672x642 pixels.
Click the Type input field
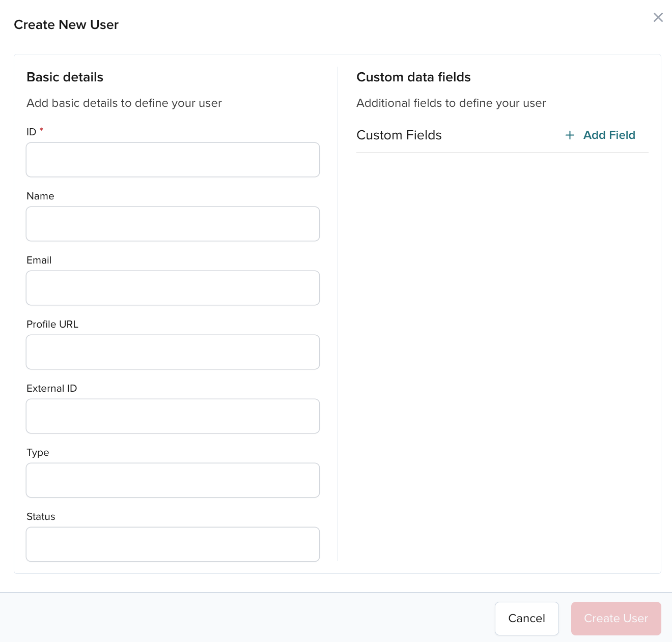point(173,480)
